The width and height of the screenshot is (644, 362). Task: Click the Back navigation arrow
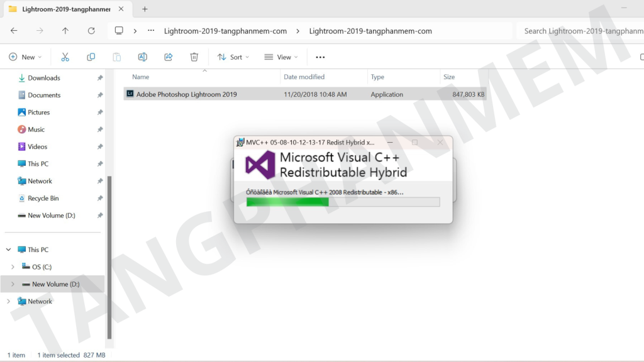tap(14, 31)
